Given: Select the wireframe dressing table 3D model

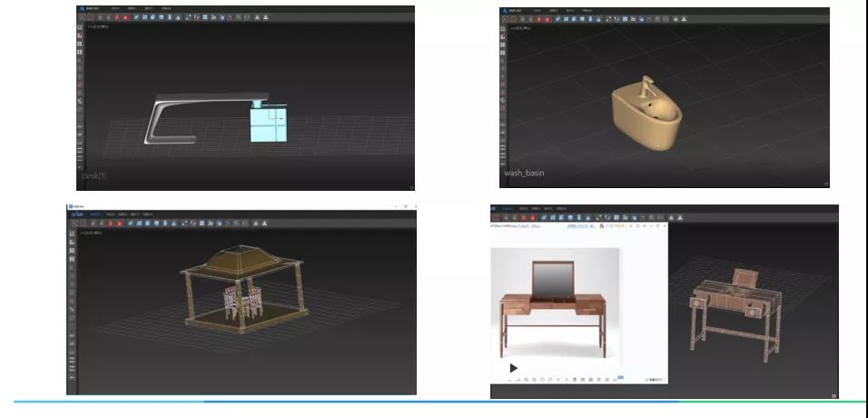Looking at the screenshot, I should pyautogui.click(x=735, y=309).
